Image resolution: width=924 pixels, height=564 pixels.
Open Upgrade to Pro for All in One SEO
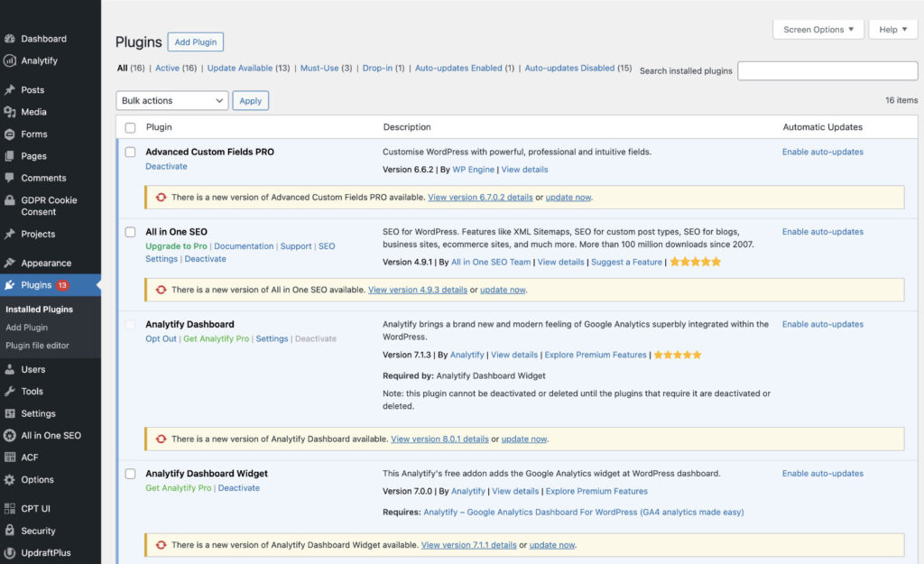[176, 246]
